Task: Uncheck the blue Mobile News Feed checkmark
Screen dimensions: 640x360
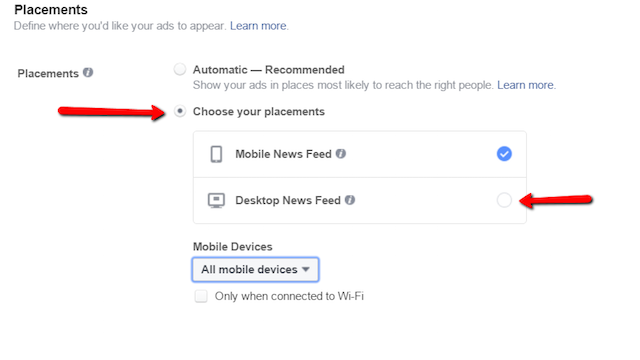Action: pos(504,154)
